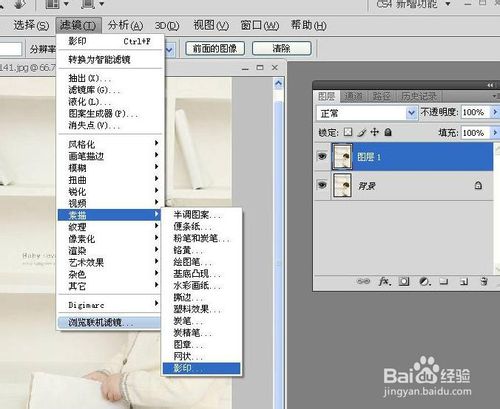Screen dimensions: 500x409
Task: Open 滤镜库(G) from the filter menu
Action: [x=110, y=90]
